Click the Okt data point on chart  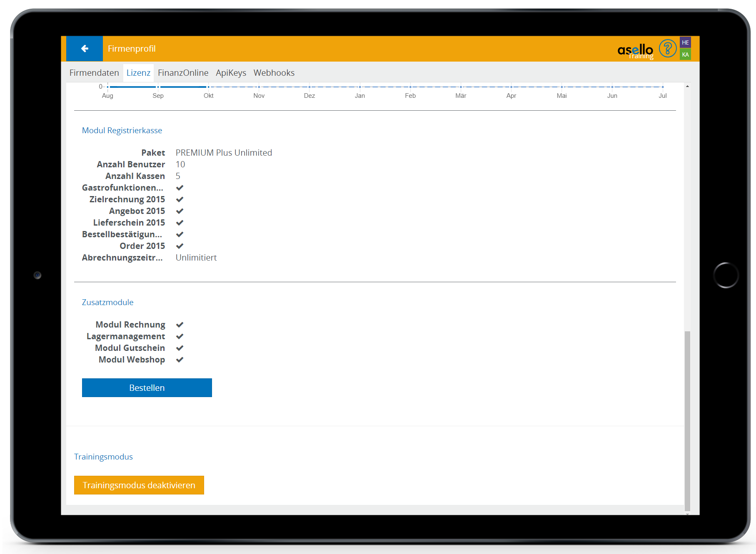click(209, 87)
